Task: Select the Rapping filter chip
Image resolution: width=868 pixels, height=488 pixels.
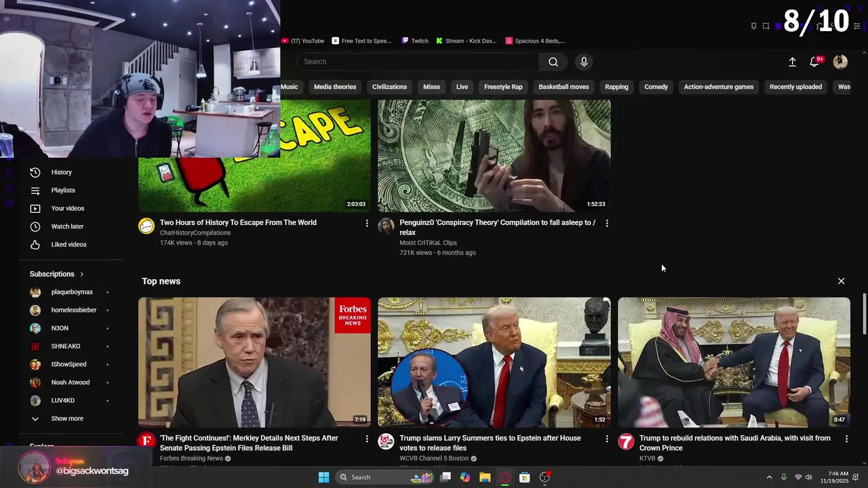Action: (616, 87)
